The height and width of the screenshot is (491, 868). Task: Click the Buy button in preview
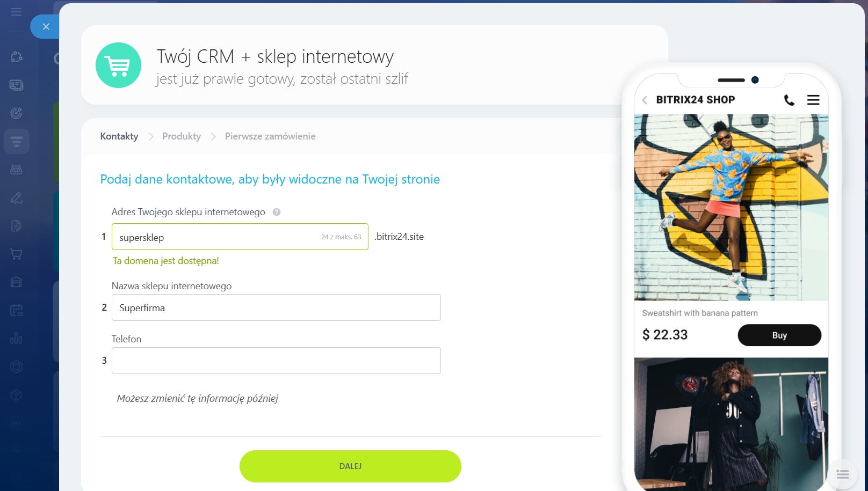pyautogui.click(x=779, y=335)
